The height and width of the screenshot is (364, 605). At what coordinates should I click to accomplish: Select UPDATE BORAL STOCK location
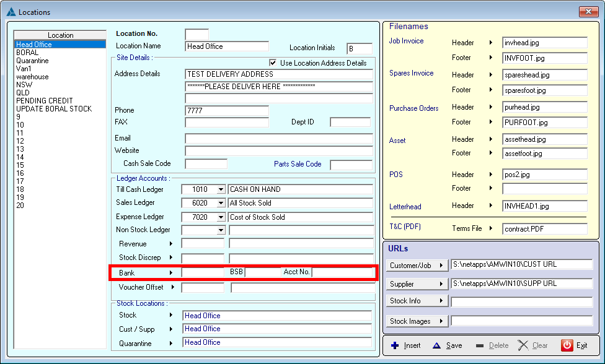[60, 109]
